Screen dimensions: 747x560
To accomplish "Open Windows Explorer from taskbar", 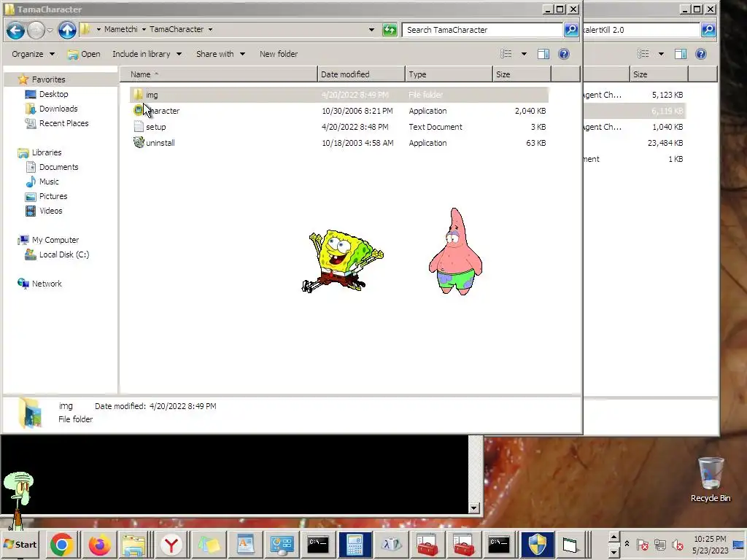I will coord(134,544).
